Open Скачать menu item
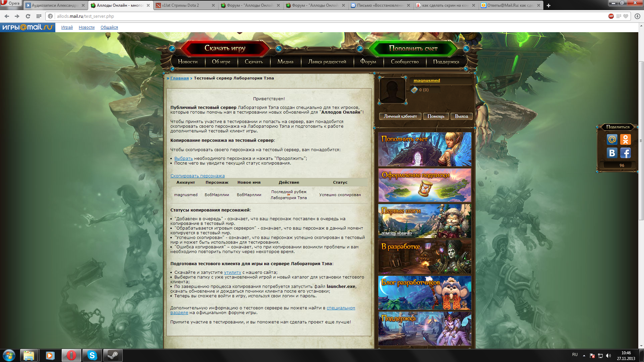 tap(254, 62)
